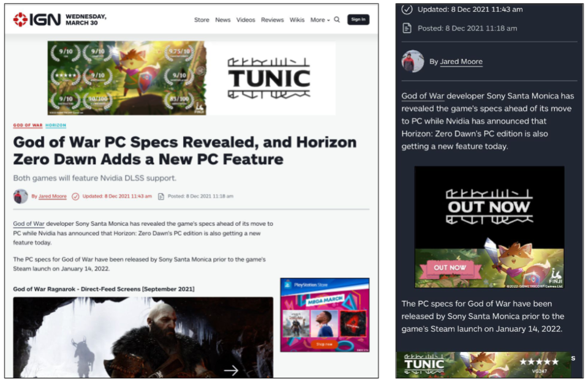Click the updated checkmark icon in mobile view

[x=407, y=9]
